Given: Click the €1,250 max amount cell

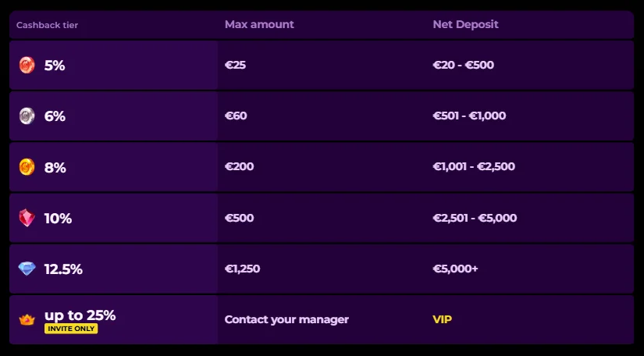Looking at the screenshot, I should pyautogui.click(x=242, y=269).
